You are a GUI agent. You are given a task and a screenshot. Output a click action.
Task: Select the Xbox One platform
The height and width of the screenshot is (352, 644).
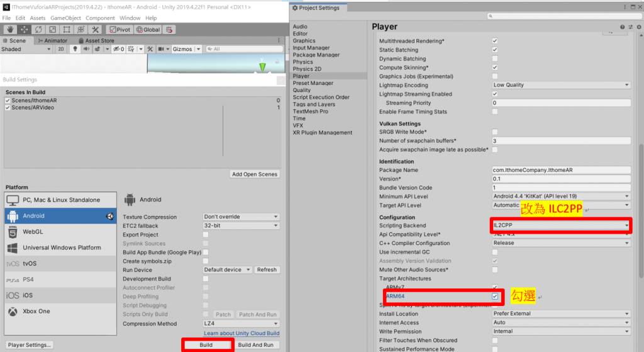point(61,311)
